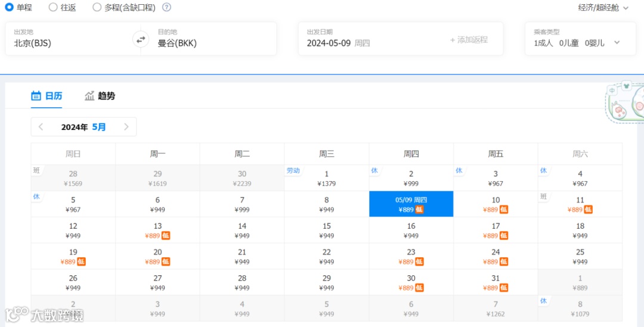Click the highlighted 05/09 周四 date cell
The height and width of the screenshot is (327, 644).
coord(411,204)
